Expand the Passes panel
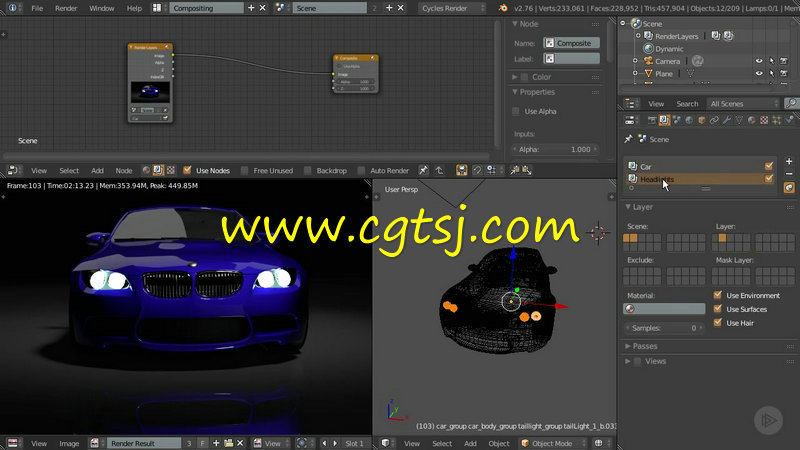The width and height of the screenshot is (800, 450). coord(628,346)
